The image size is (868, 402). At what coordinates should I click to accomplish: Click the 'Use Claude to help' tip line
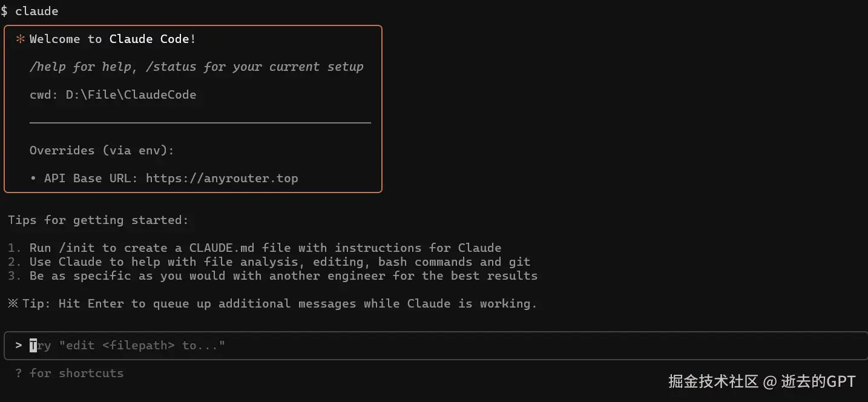pyautogui.click(x=280, y=262)
